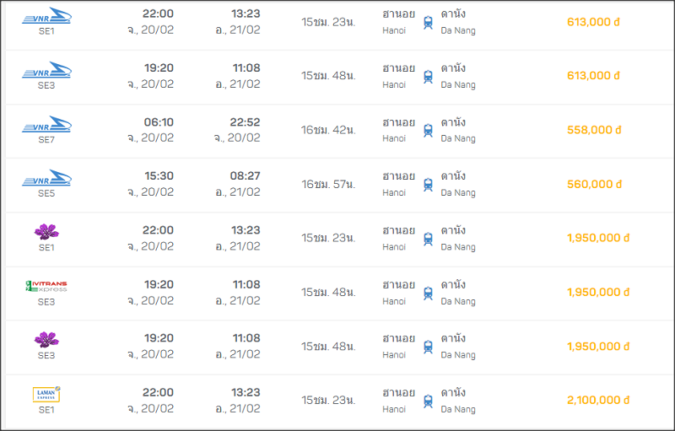Select the 558,000 đ price for SE7
This screenshot has width=675, height=431.
click(594, 130)
